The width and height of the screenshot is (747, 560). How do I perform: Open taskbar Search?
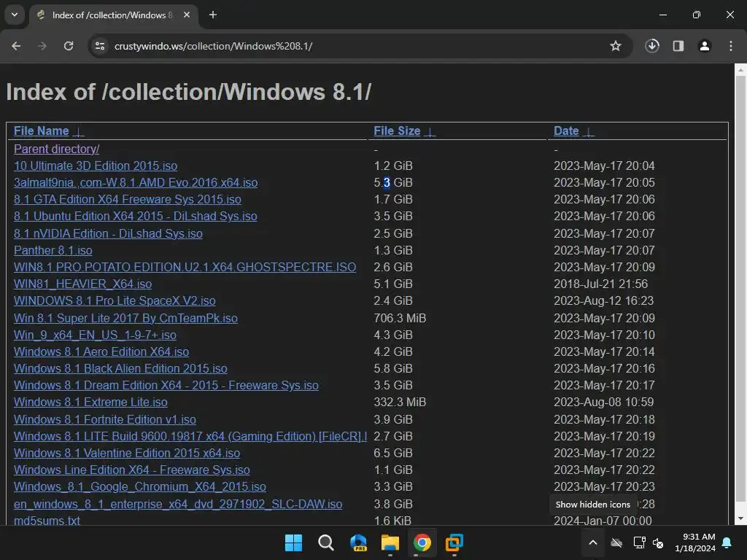[326, 542]
